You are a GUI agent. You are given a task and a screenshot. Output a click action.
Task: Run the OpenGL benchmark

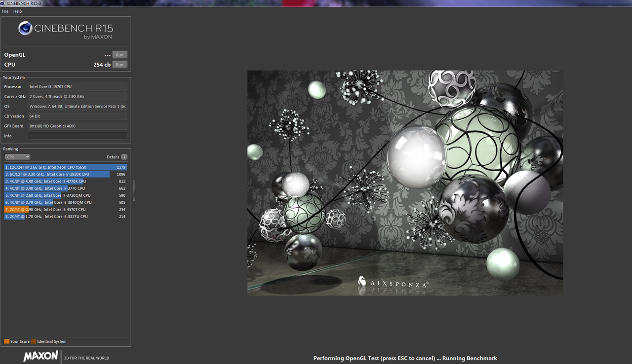(x=119, y=55)
